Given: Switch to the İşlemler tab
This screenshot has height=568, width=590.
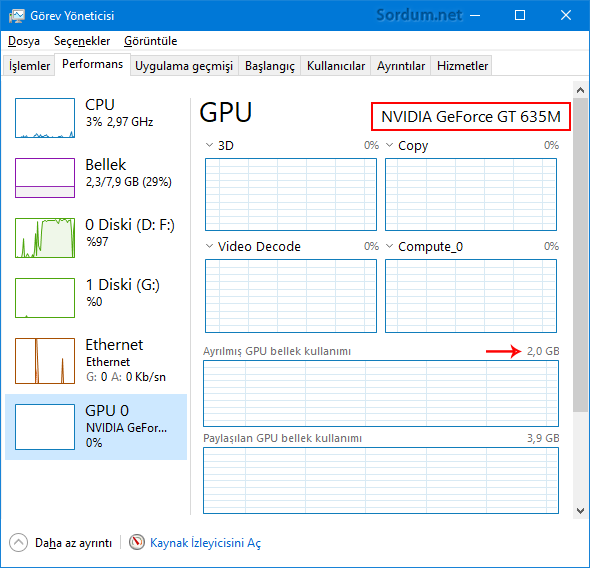Looking at the screenshot, I should click(29, 66).
